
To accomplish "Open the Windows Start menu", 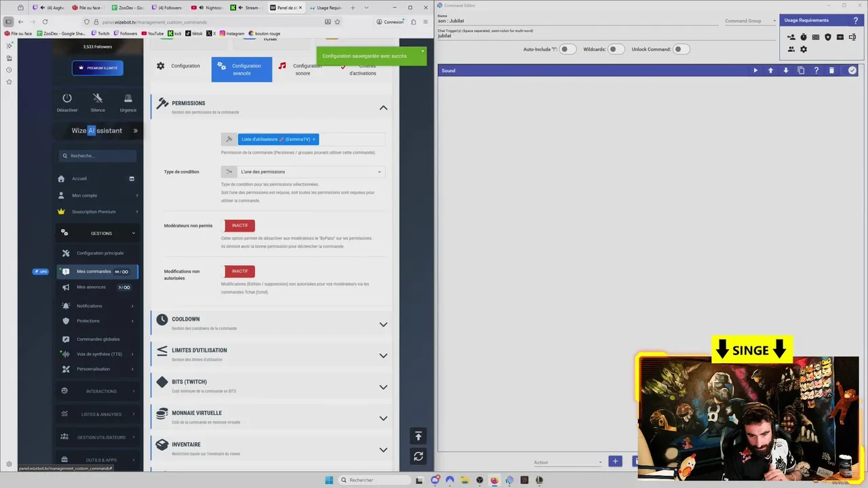I will pyautogui.click(x=329, y=480).
